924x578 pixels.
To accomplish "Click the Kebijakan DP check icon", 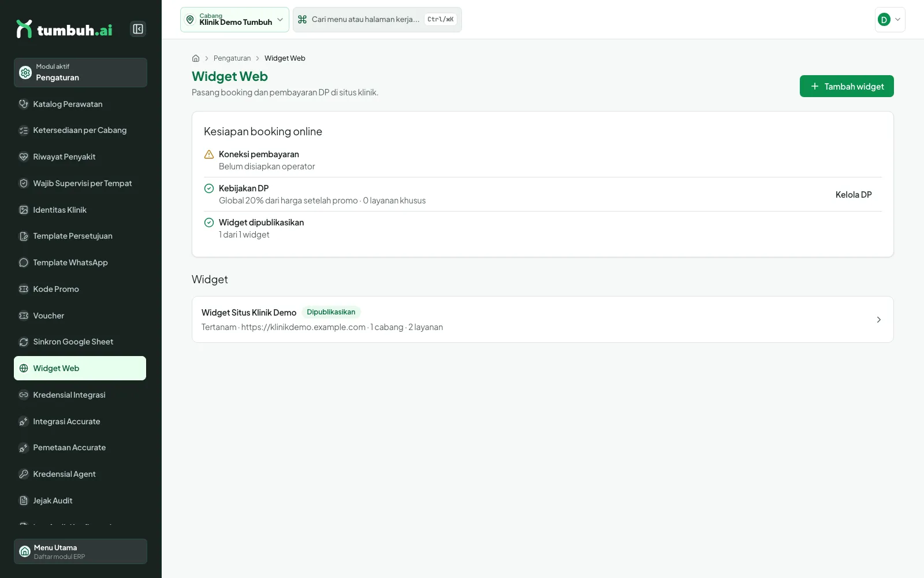I will coord(209,188).
